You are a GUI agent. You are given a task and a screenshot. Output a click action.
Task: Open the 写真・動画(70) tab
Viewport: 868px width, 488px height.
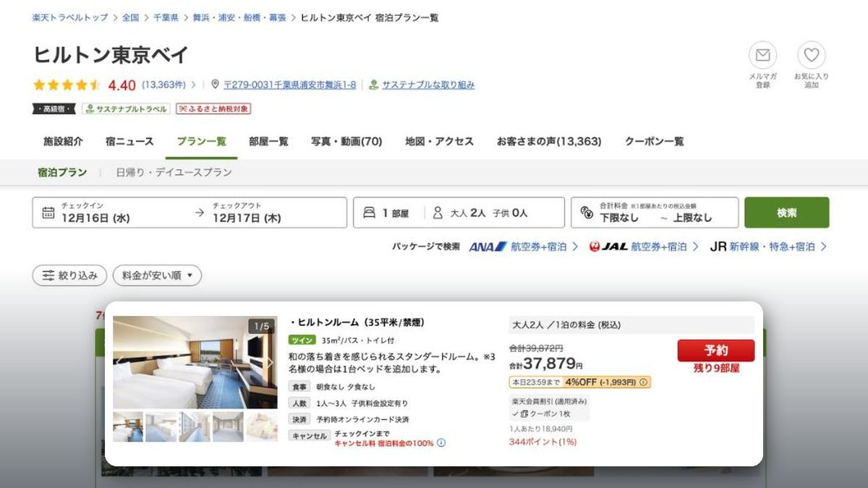pyautogui.click(x=346, y=142)
